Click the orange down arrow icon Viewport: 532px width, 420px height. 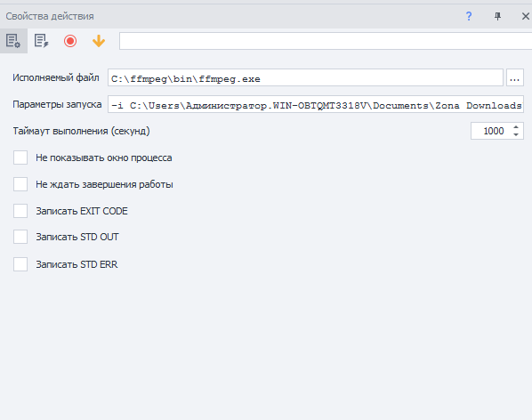[x=99, y=41]
